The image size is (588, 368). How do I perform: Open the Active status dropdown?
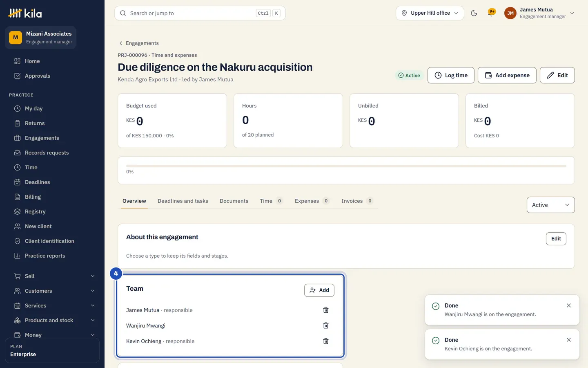tap(550, 205)
